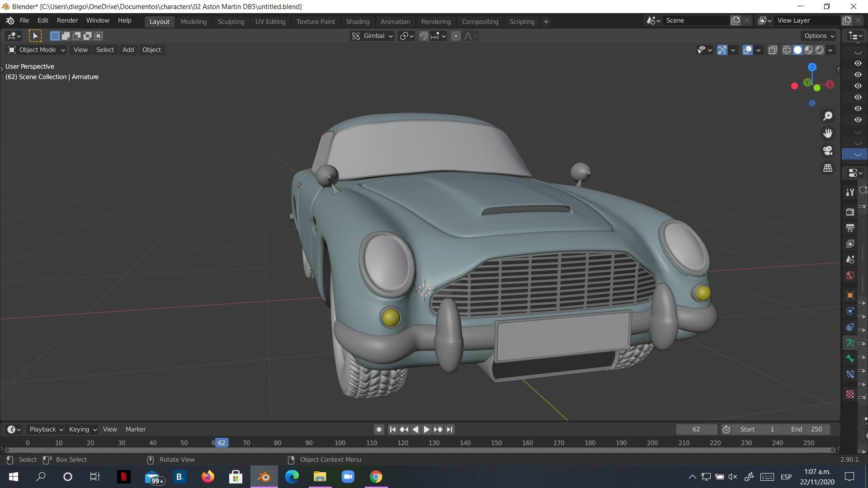The width and height of the screenshot is (868, 488).
Task: Switch to the Modeling workspace tab
Action: coord(193,22)
